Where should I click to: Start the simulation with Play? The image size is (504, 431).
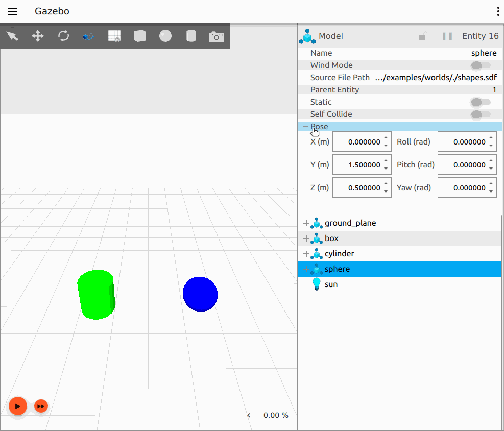tap(18, 406)
